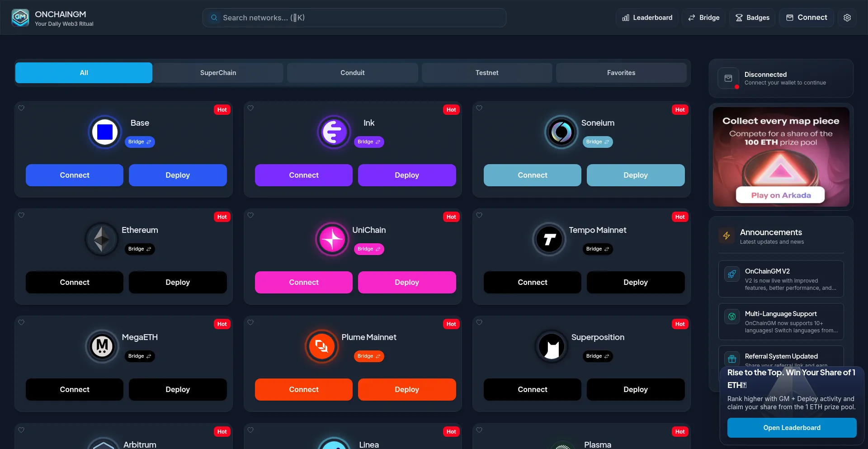Click the search magnifier icon

214,18
